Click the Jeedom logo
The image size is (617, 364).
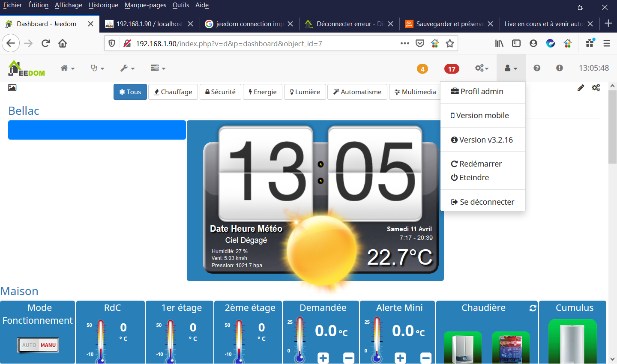(27, 69)
